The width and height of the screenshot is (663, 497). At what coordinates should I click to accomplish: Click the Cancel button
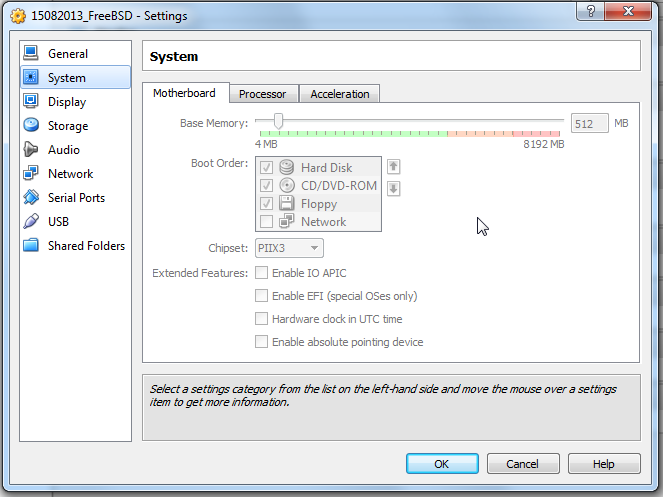(x=522, y=464)
